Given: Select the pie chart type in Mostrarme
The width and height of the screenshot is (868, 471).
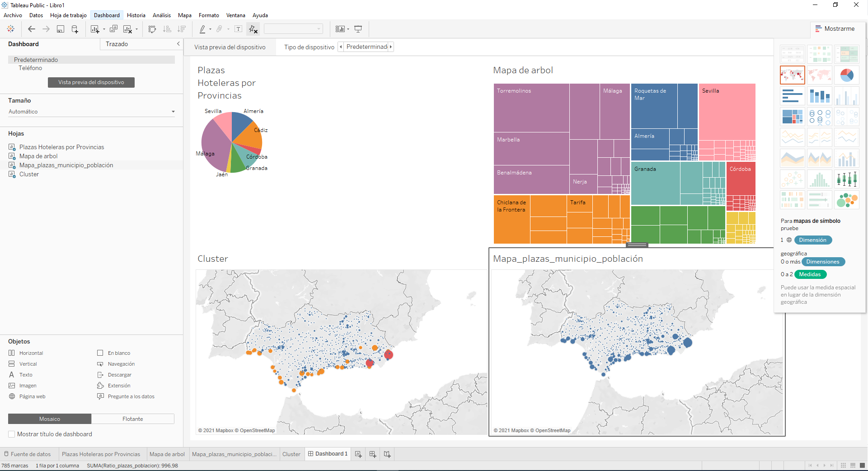Looking at the screenshot, I should click(x=847, y=75).
